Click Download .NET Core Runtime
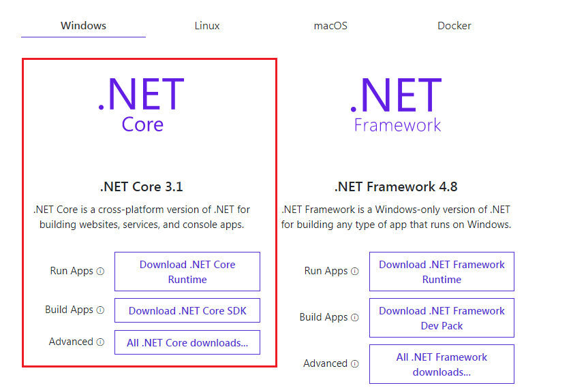 187,271
